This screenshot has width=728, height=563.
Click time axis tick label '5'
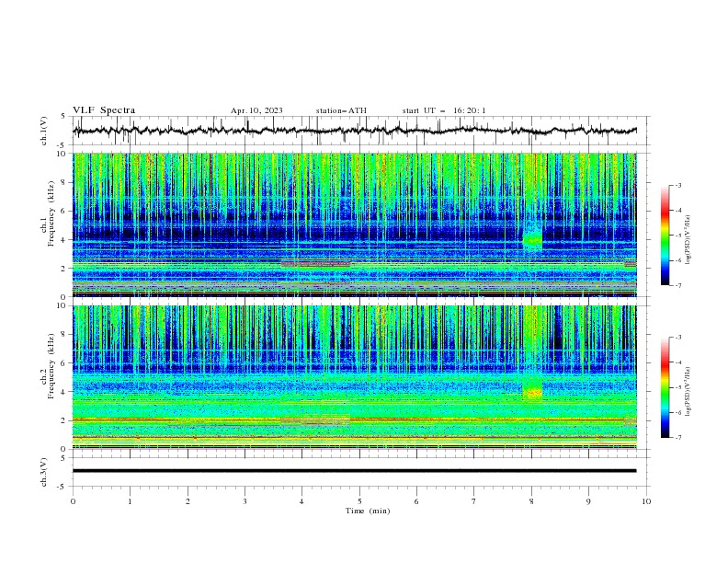(359, 501)
